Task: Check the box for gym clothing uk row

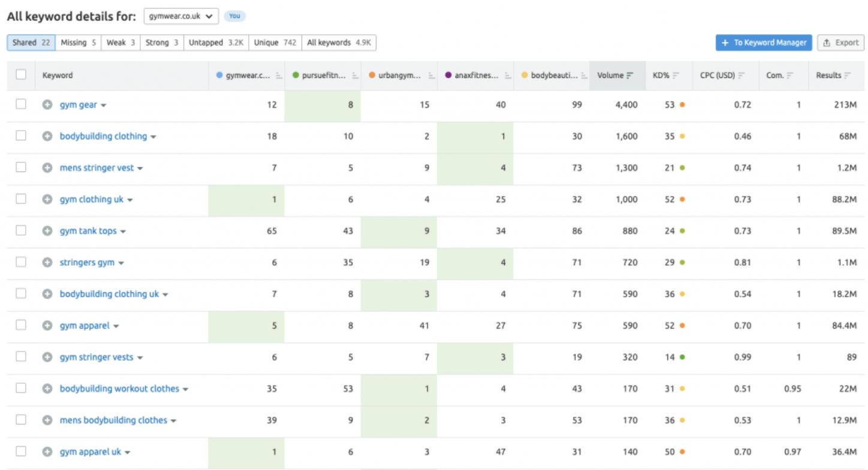Action: (x=21, y=199)
